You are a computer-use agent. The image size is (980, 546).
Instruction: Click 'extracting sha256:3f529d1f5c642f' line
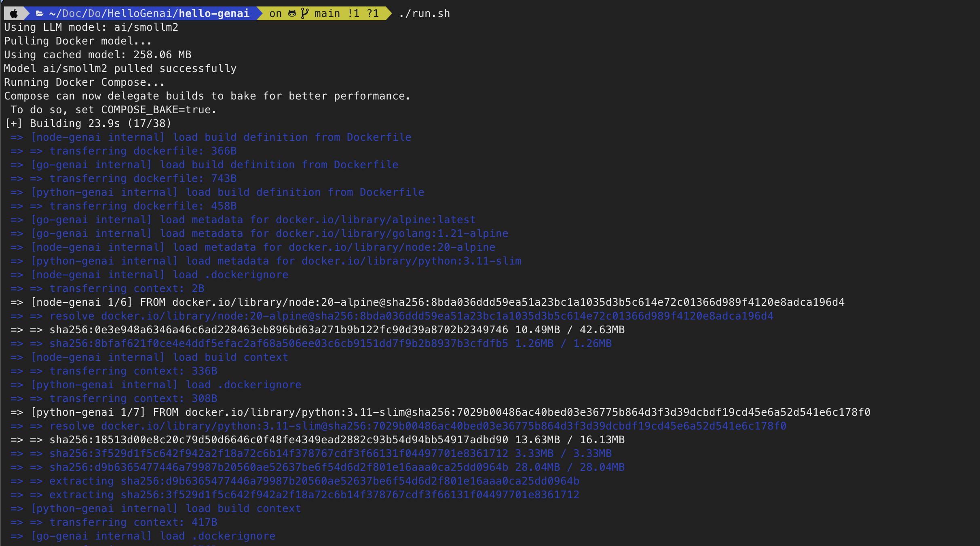tap(295, 495)
